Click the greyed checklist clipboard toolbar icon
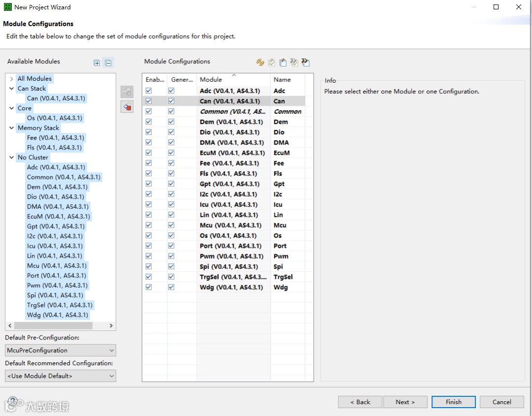The image size is (532, 416). click(x=271, y=63)
